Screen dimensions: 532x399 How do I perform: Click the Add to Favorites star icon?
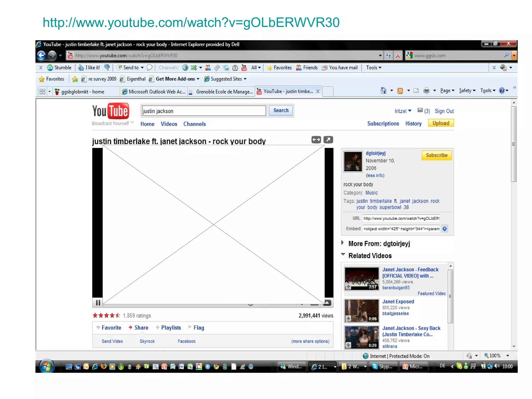pyautogui.click(x=75, y=79)
